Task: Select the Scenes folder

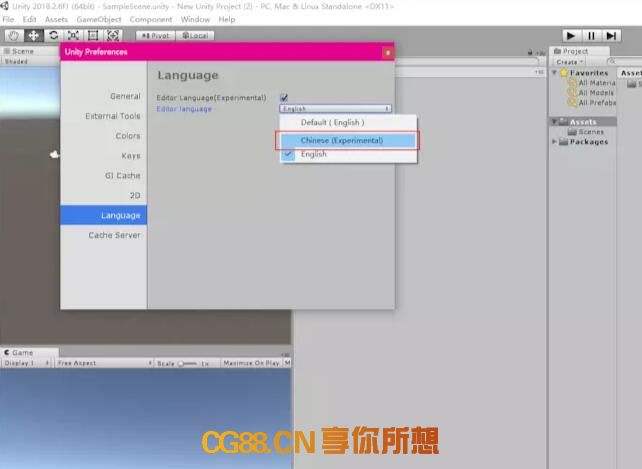Action: click(x=586, y=132)
